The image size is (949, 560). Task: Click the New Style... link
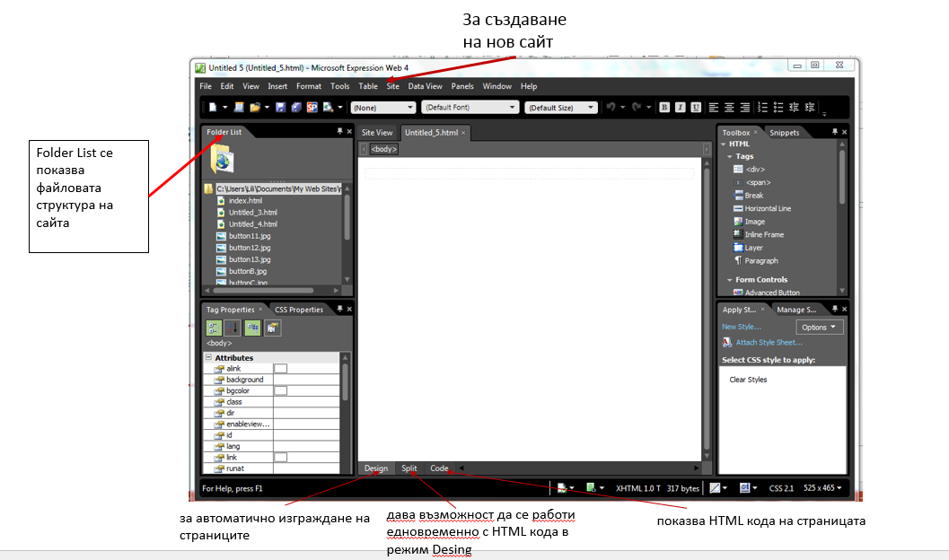(742, 327)
